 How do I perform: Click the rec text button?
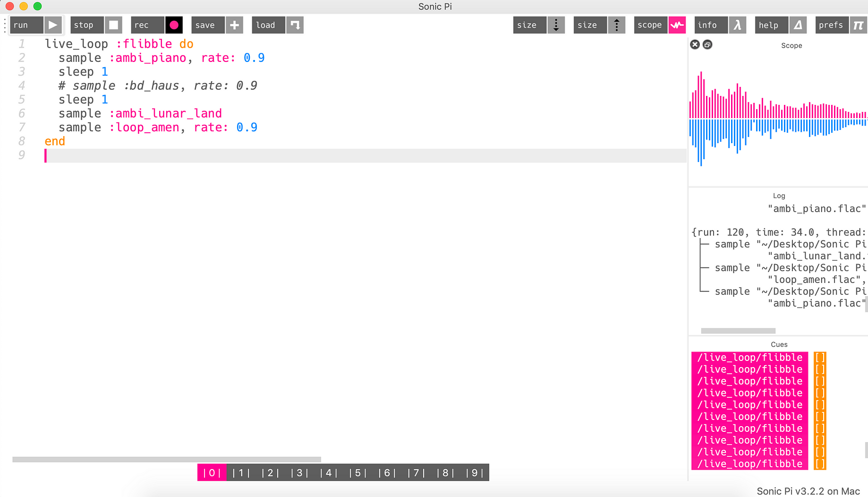(147, 25)
